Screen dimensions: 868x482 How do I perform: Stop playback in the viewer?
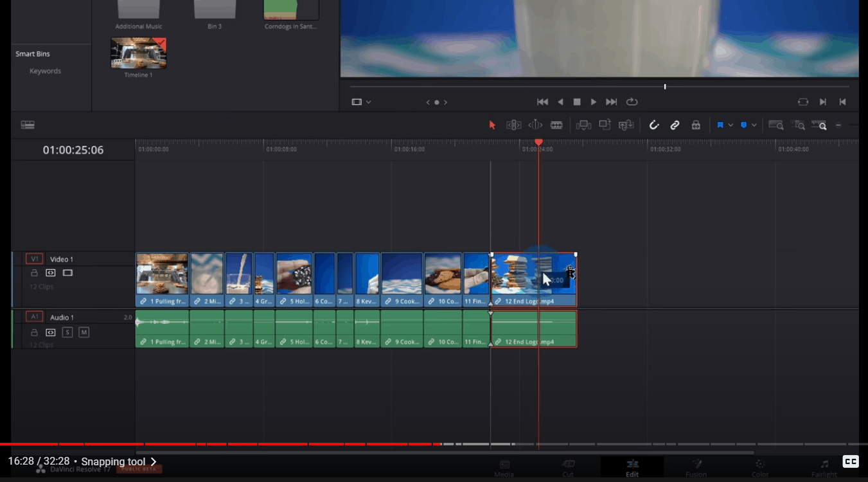pos(577,102)
